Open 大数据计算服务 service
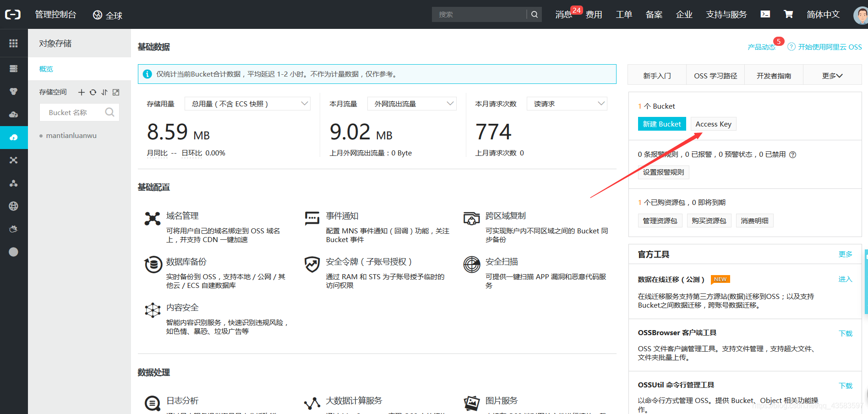This screenshot has width=868, height=414. tap(354, 400)
